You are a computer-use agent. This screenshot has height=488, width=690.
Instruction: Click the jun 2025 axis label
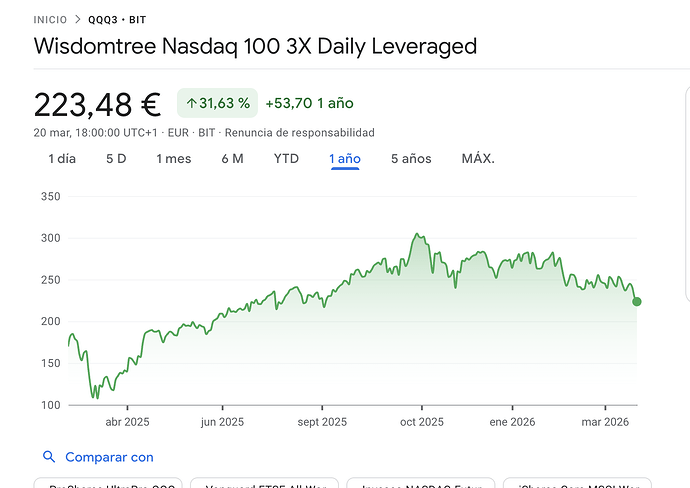click(x=222, y=422)
